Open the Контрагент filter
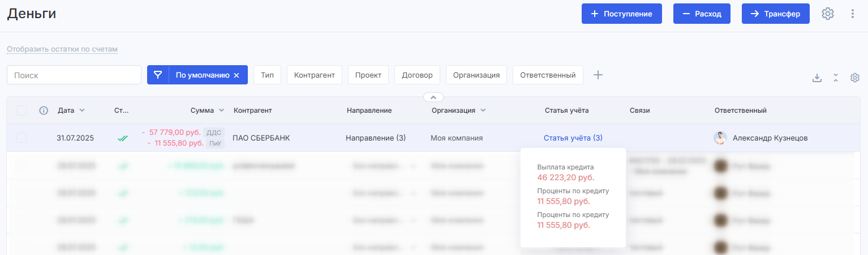This screenshot has width=868, height=255. (x=315, y=75)
